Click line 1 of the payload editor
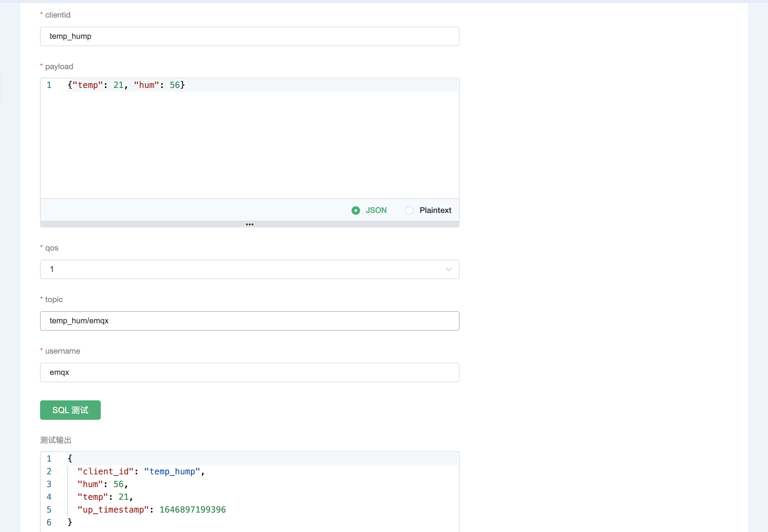This screenshot has width=768, height=532. tap(126, 85)
